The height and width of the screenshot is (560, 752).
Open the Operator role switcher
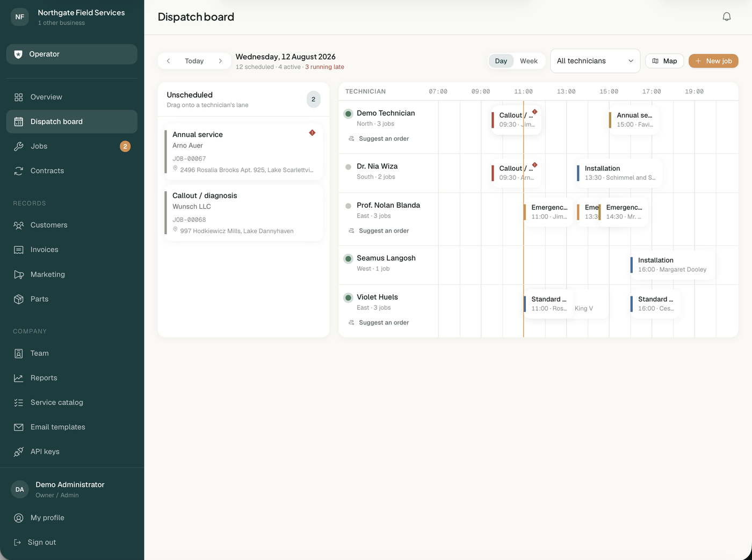point(71,54)
